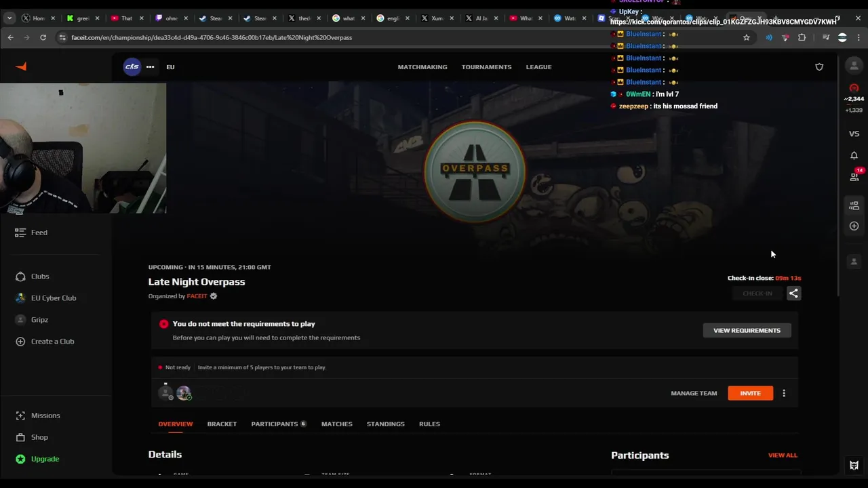Click Manage Team

click(694, 393)
